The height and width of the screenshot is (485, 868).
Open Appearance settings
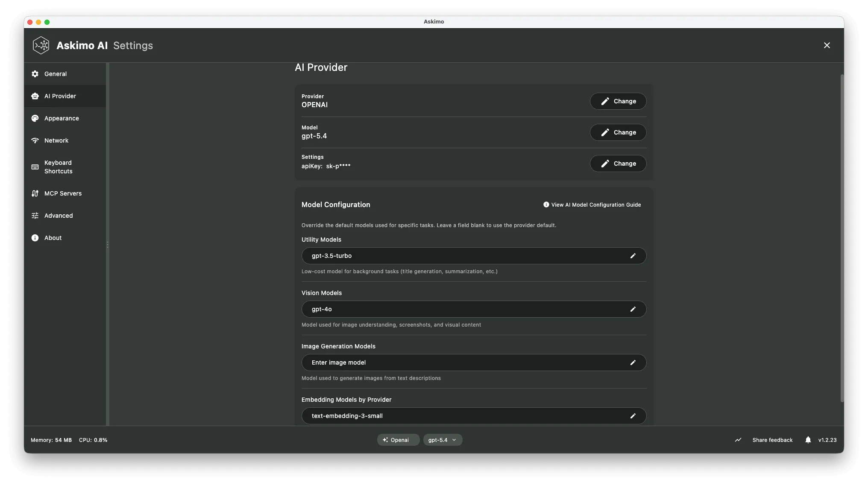click(x=65, y=118)
